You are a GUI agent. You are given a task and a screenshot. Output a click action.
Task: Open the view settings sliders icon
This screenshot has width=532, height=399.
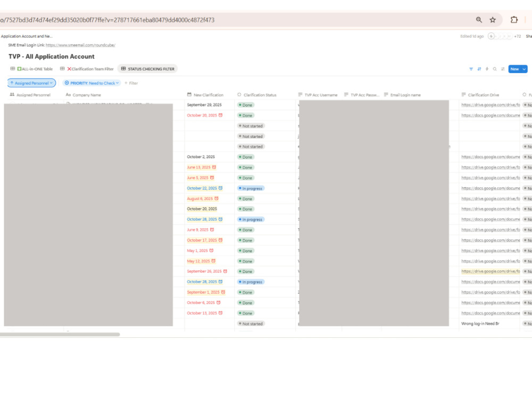tap(503, 69)
